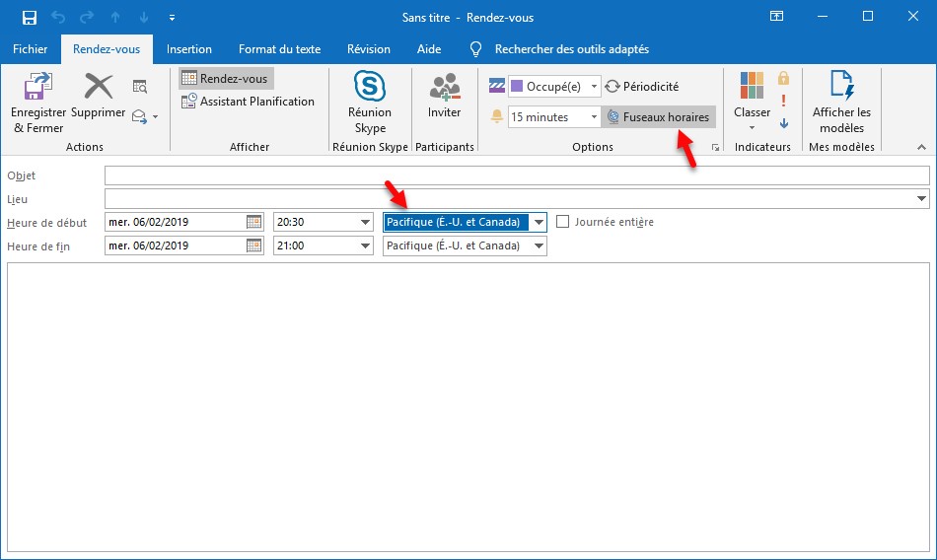Open Assistant Planification
This screenshot has height=560, width=937.
pos(248,102)
